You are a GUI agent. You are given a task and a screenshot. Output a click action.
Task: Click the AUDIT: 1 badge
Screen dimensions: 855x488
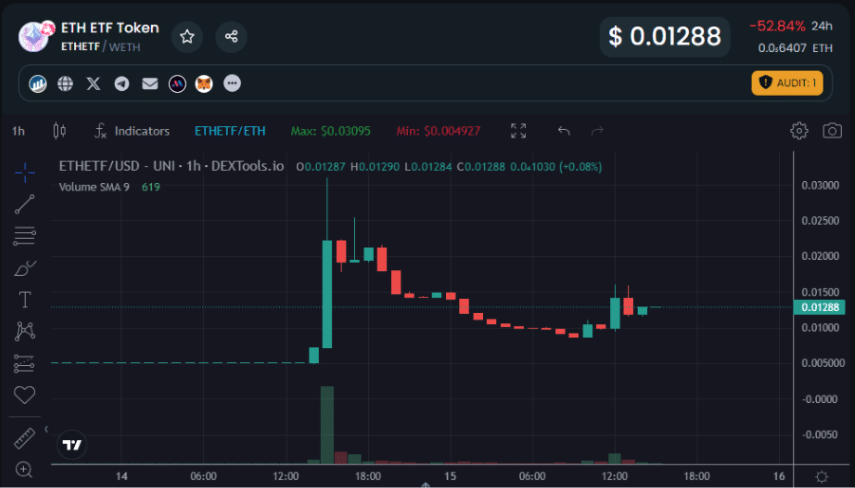click(787, 83)
